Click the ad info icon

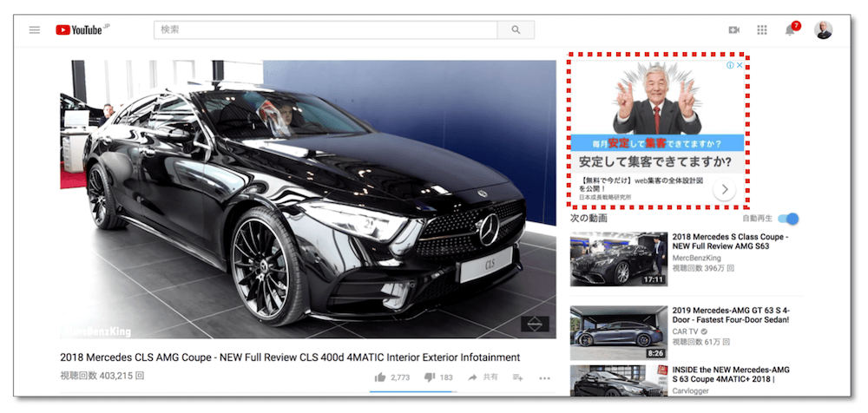coord(730,65)
